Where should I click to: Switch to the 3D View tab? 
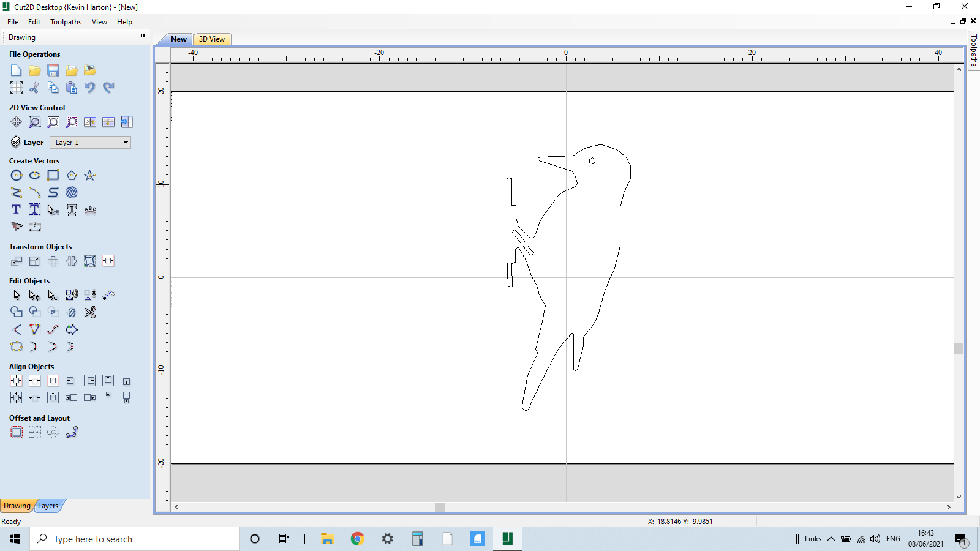211,39
